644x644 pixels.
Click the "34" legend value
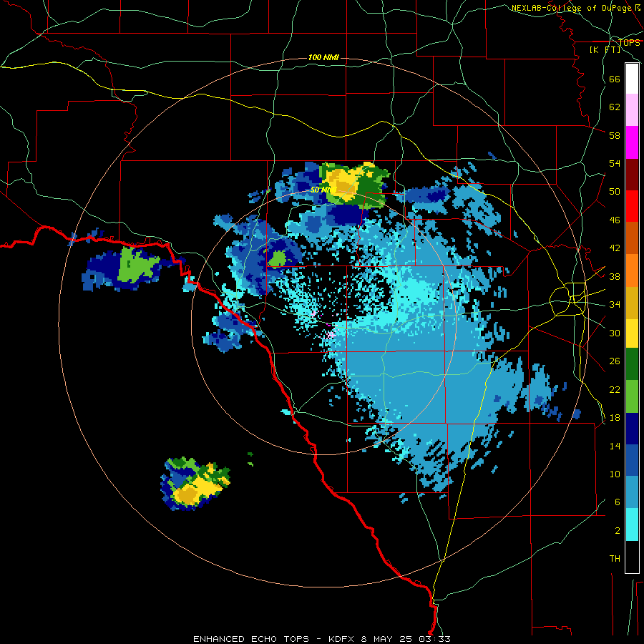(615, 305)
